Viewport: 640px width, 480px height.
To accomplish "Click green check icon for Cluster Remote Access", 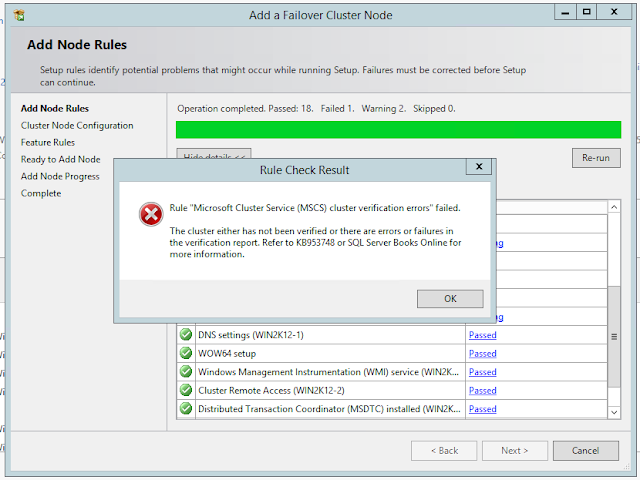I will point(186,390).
